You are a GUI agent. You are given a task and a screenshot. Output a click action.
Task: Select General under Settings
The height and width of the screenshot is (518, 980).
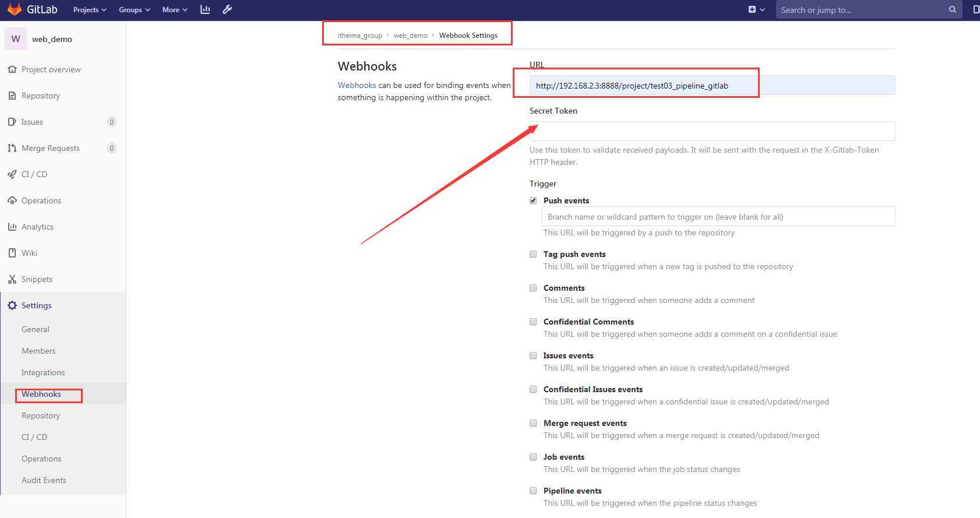pyautogui.click(x=36, y=329)
